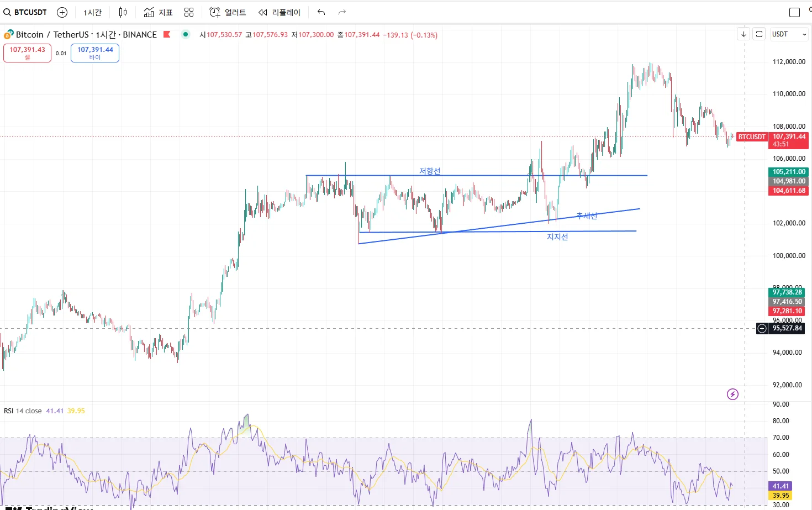
Task: Click the redo arrow icon
Action: pyautogui.click(x=342, y=12)
